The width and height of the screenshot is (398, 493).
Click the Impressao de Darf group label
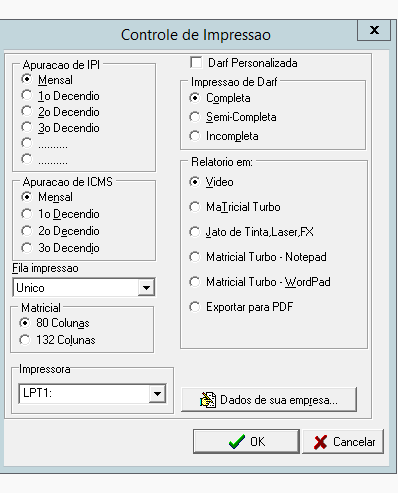pos(234,82)
